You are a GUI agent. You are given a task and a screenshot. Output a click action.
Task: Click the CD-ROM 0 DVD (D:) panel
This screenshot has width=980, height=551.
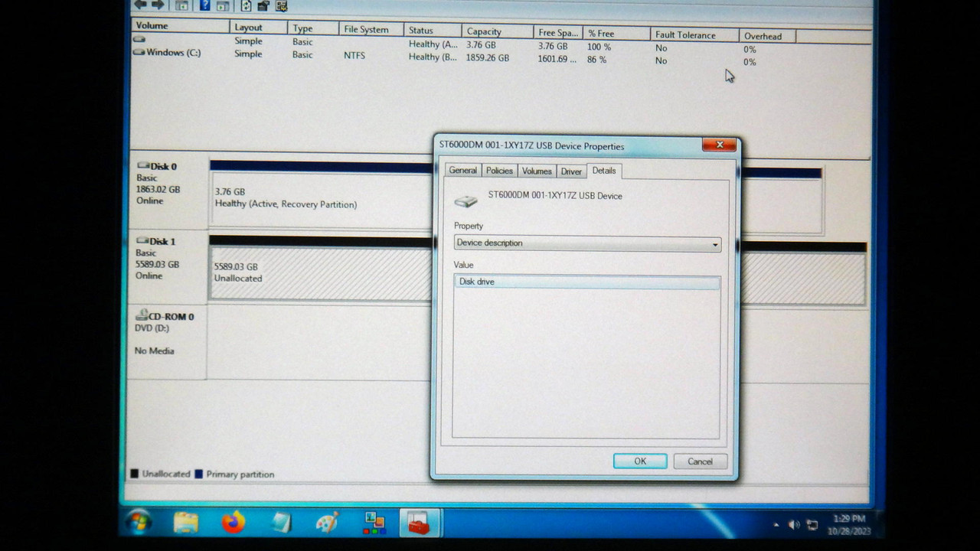coord(168,341)
